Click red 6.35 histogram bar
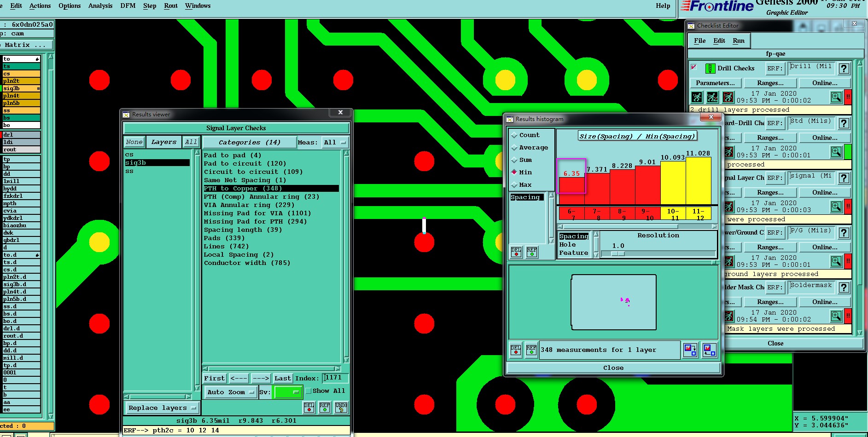Viewport: 868px width, 437px height. pyautogui.click(x=571, y=191)
